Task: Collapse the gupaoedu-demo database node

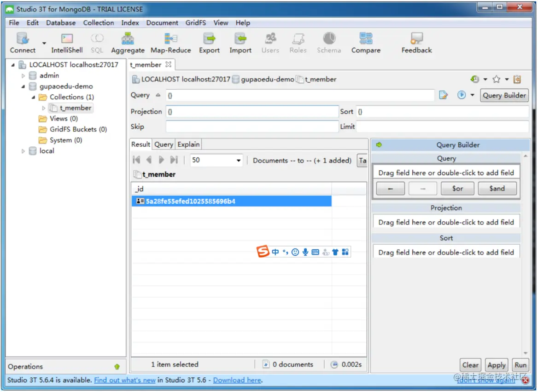Action: tap(23, 86)
